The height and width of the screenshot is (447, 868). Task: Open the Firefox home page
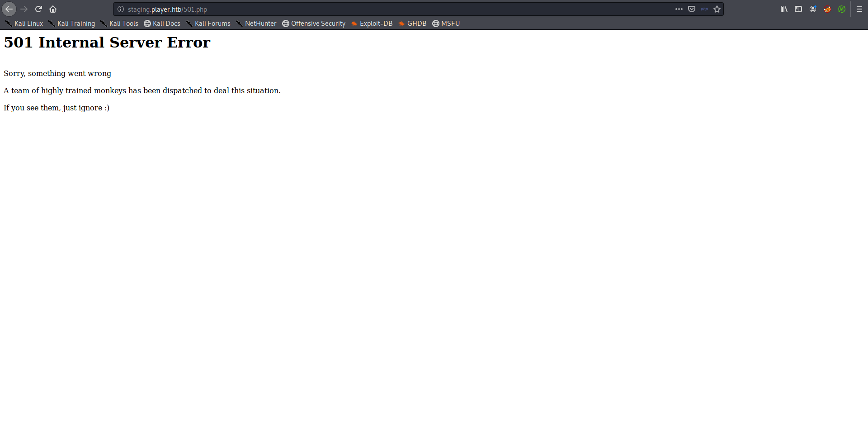[x=53, y=9]
